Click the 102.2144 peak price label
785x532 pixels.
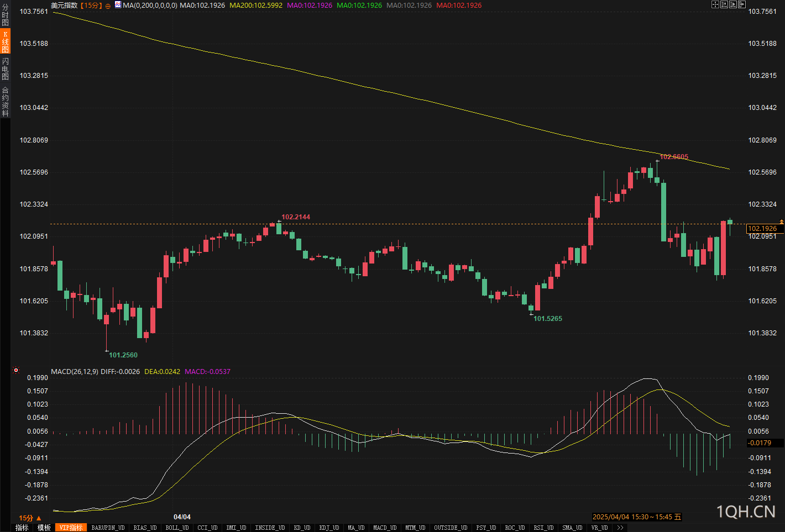tap(296, 217)
